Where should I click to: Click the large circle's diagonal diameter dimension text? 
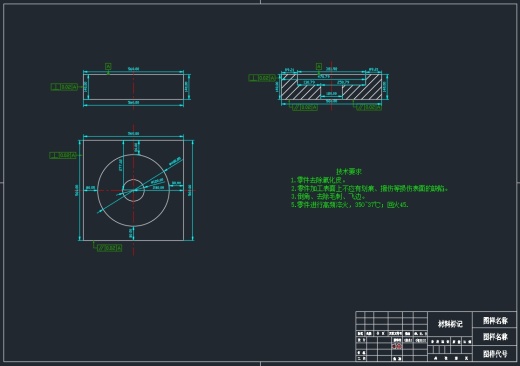(x=175, y=161)
